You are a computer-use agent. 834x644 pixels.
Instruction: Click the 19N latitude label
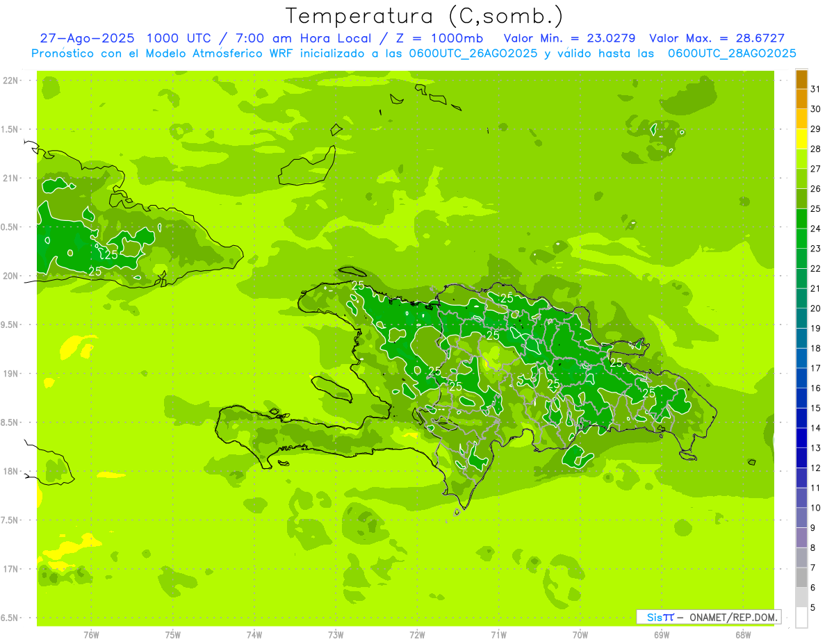tap(10, 374)
